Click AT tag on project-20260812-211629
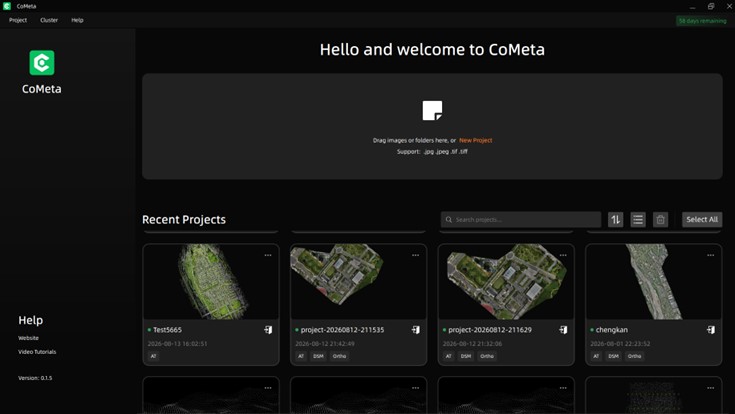Viewport: 735px width, 414px height. (x=449, y=356)
